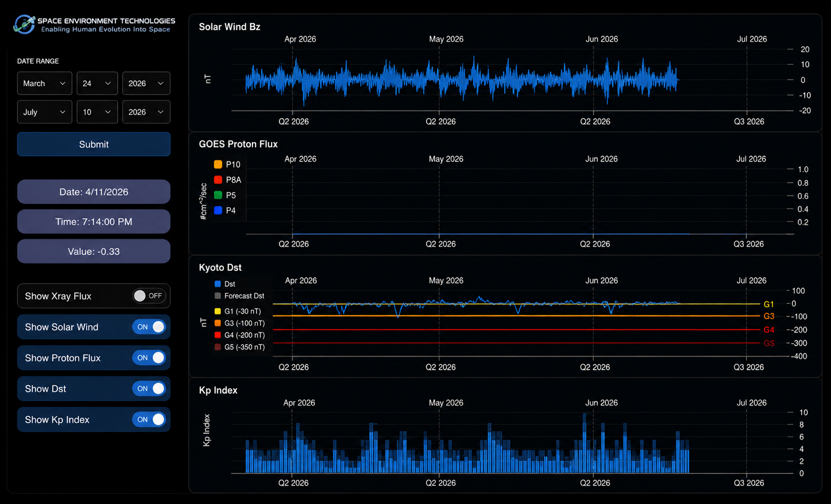The width and height of the screenshot is (831, 504).
Task: Click the G1 threshold label on Dst chart
Action: click(x=769, y=304)
